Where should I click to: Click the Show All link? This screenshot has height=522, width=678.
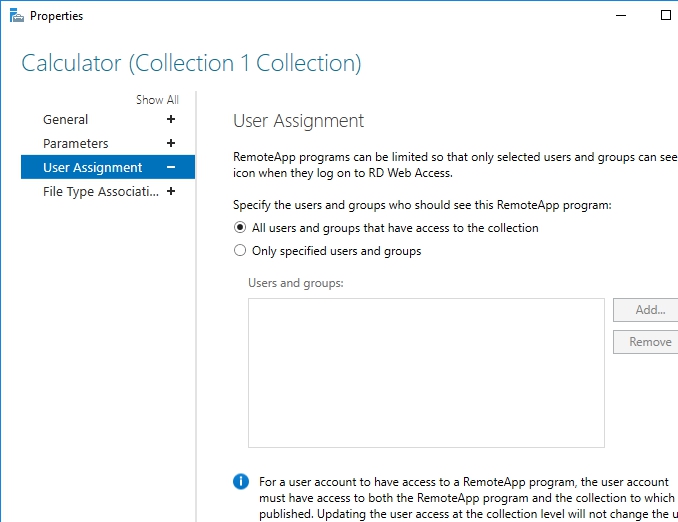click(157, 100)
